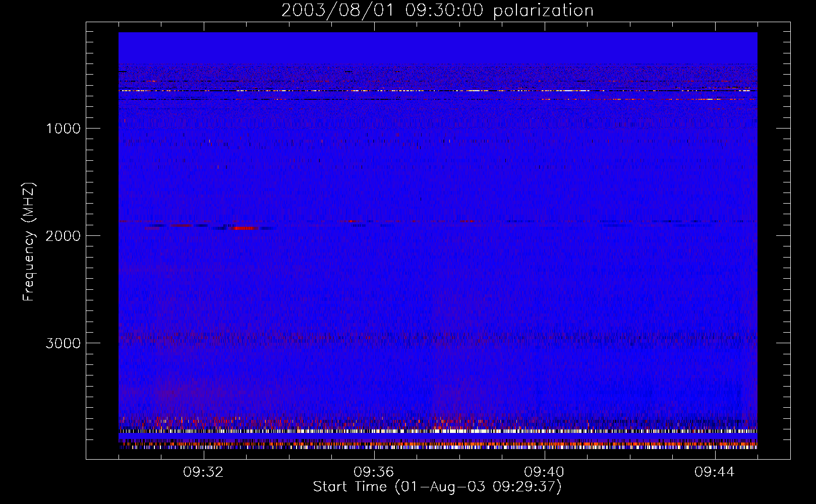
Task: Click the 2000 frequency tick label
Action: click(63, 236)
